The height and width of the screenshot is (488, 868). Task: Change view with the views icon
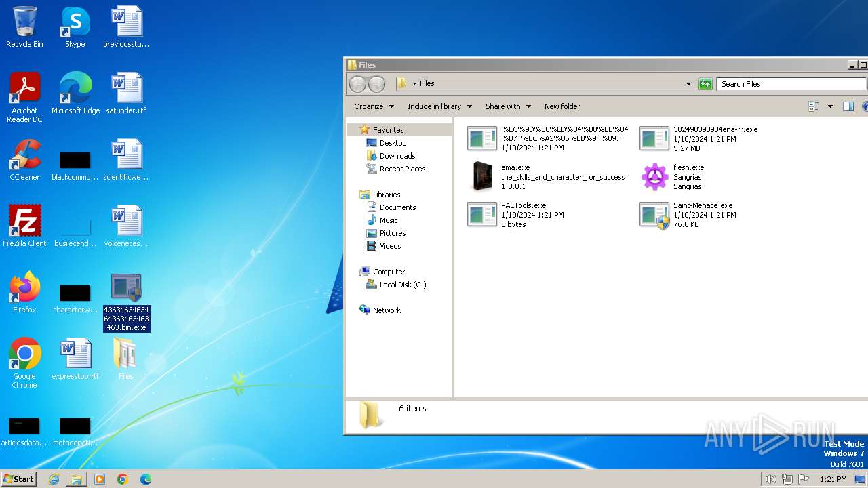[814, 106]
